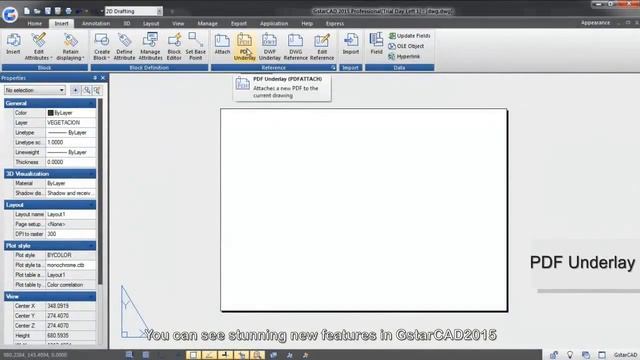
Task: Collapse the 3D Visualization section
Action: pyautogui.click(x=91, y=174)
